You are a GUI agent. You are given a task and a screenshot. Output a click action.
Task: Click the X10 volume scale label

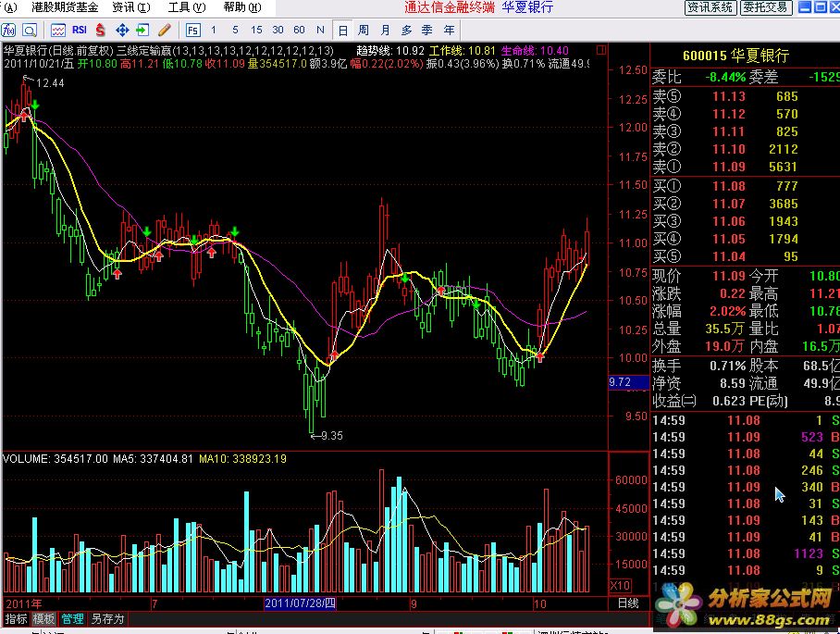[x=621, y=586]
